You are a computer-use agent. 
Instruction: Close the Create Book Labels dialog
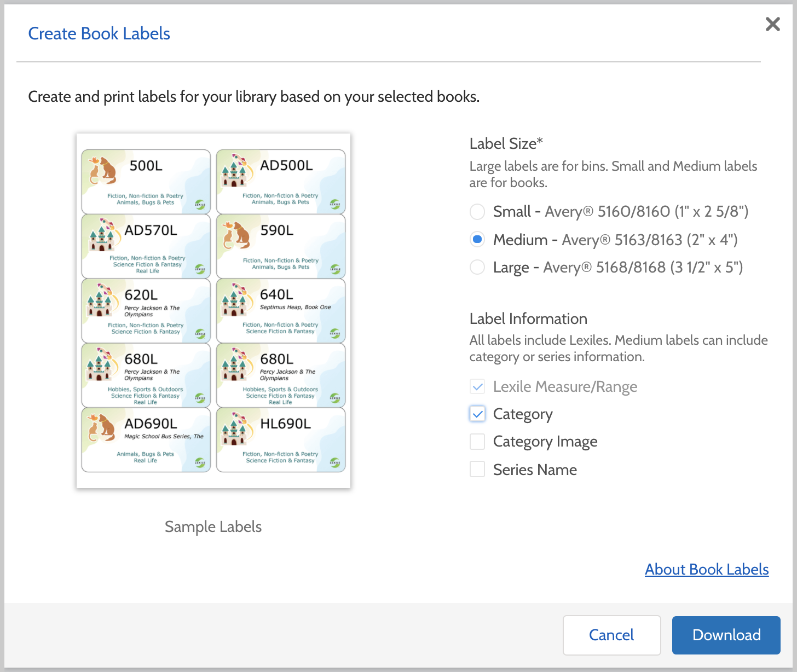tap(772, 24)
